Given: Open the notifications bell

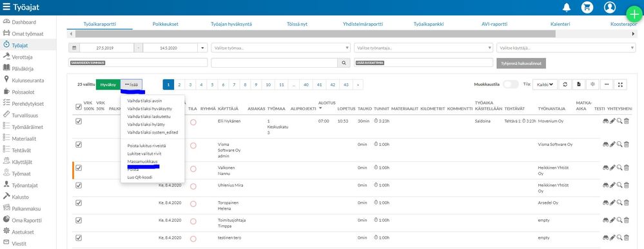Looking at the screenshot, I should click(x=567, y=7).
